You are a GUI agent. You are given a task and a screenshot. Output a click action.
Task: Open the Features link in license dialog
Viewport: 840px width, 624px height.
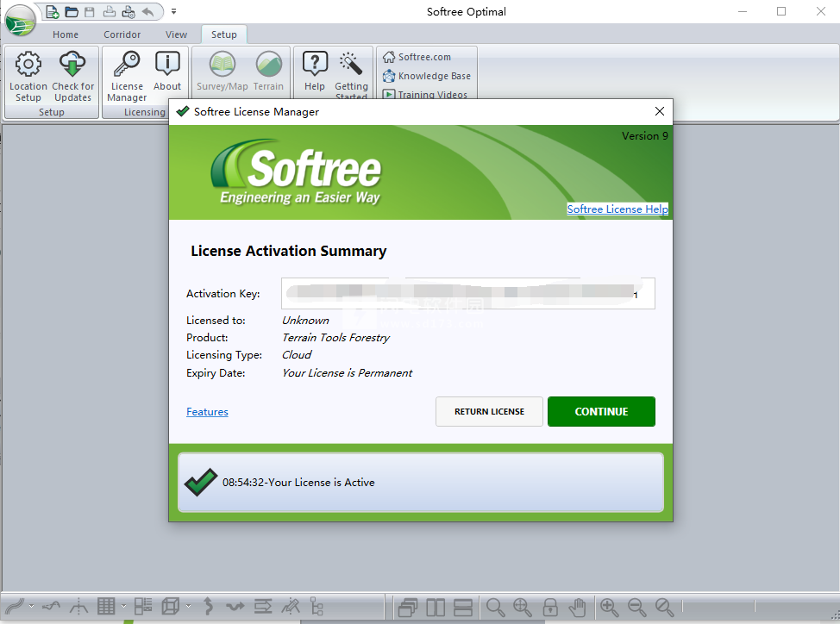207,411
